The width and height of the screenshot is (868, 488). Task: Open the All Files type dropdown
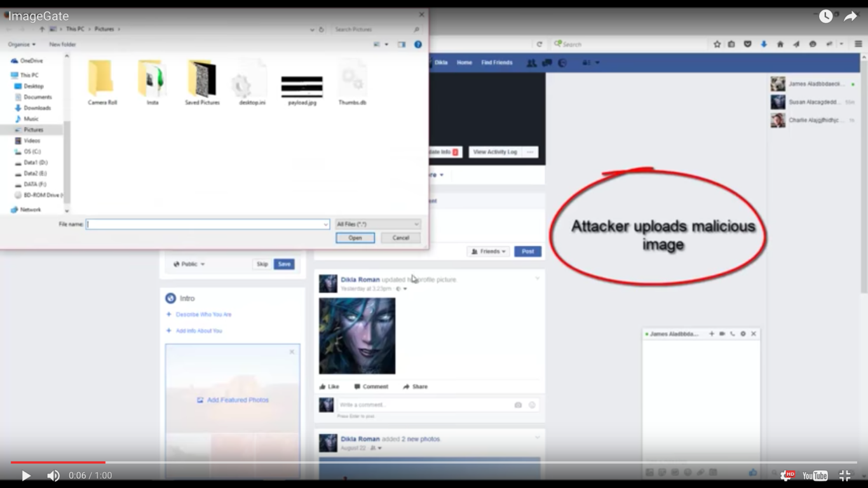(377, 224)
